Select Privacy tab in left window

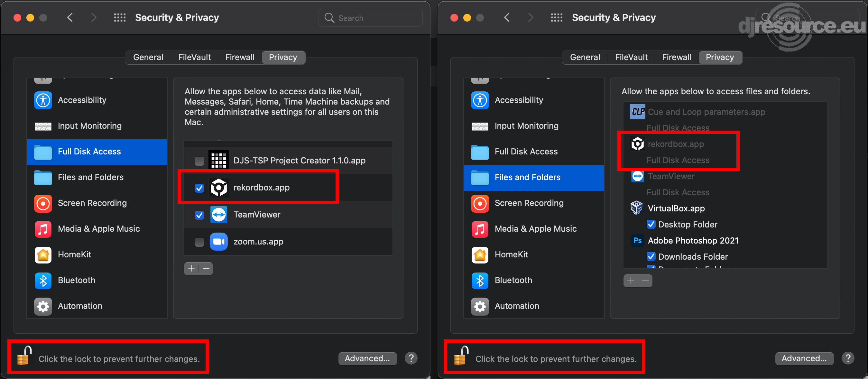click(283, 57)
